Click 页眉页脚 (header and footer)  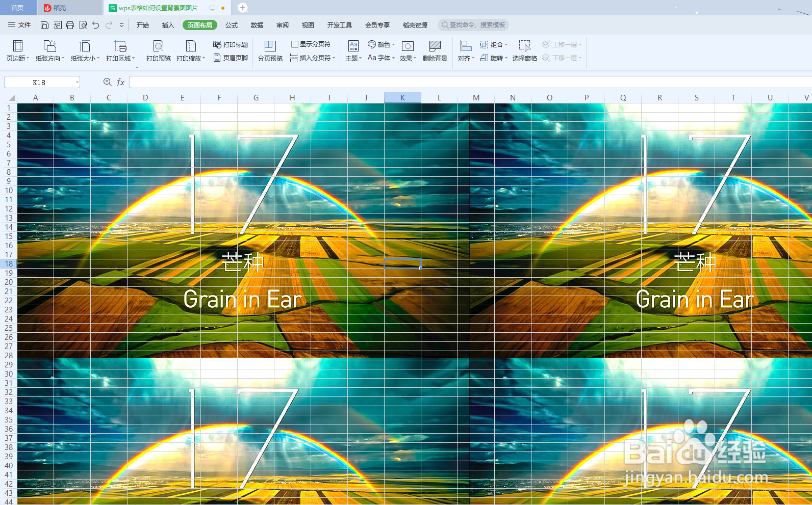(x=231, y=58)
